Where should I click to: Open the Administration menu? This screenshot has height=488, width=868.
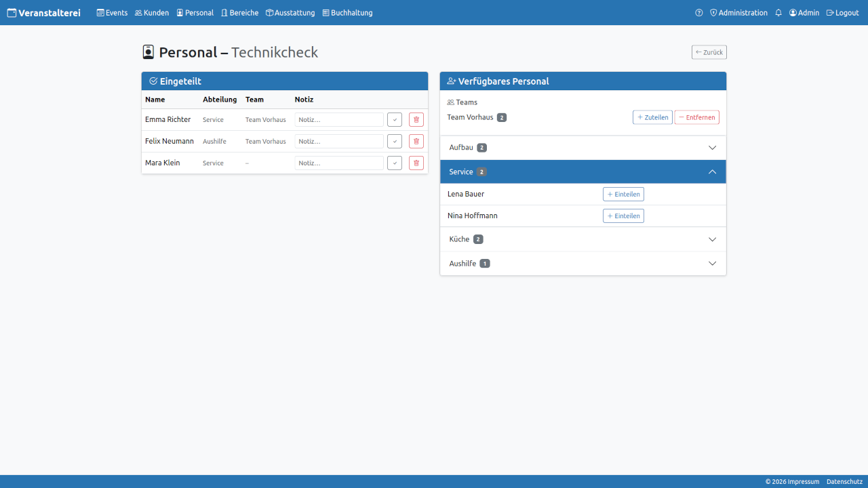[x=738, y=13]
